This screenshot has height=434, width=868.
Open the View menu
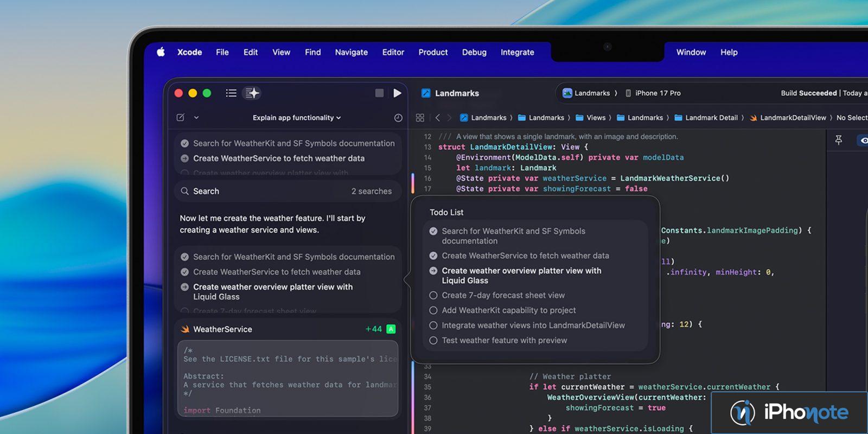tap(281, 52)
